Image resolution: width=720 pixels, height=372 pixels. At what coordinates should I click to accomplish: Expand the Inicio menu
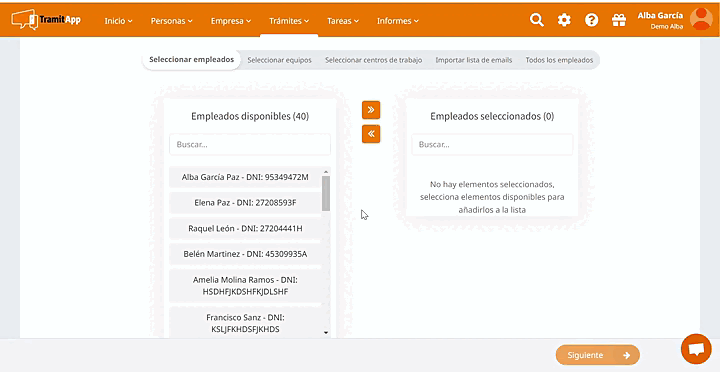[118, 21]
